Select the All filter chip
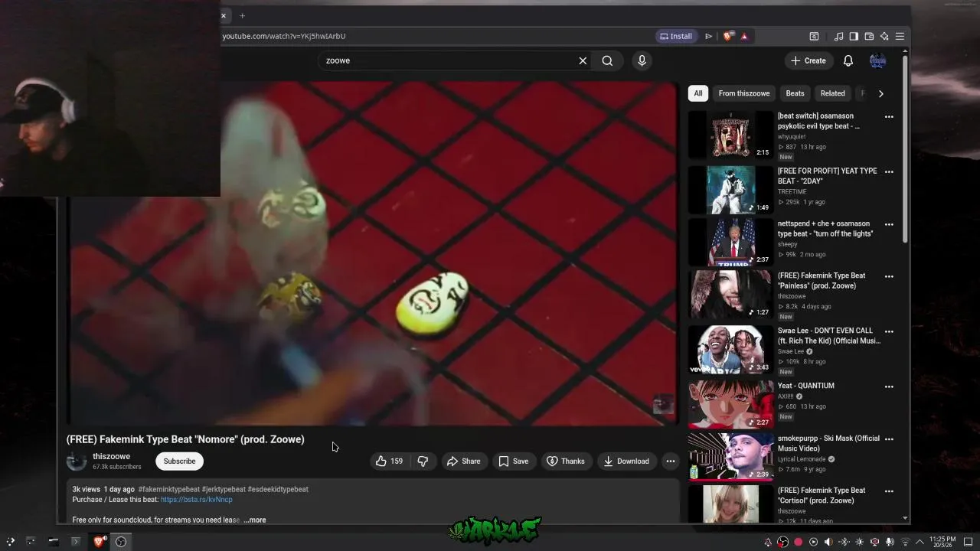980x551 pixels. tap(697, 93)
